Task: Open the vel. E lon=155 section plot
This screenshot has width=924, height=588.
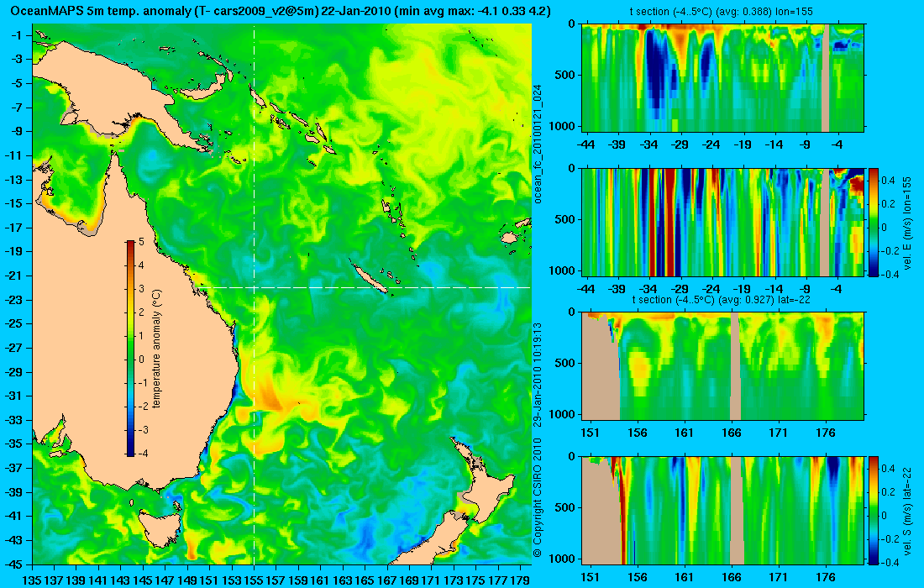Action: pos(723,222)
